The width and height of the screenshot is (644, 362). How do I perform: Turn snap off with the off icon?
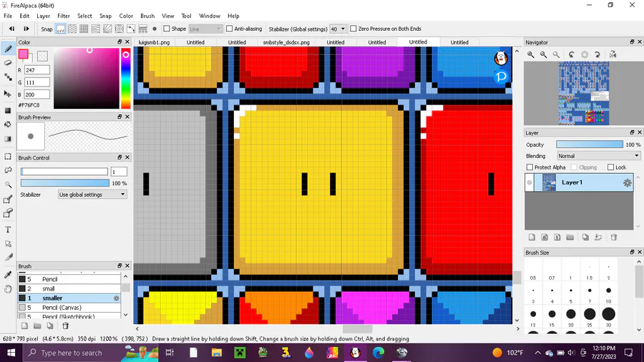[60, 29]
